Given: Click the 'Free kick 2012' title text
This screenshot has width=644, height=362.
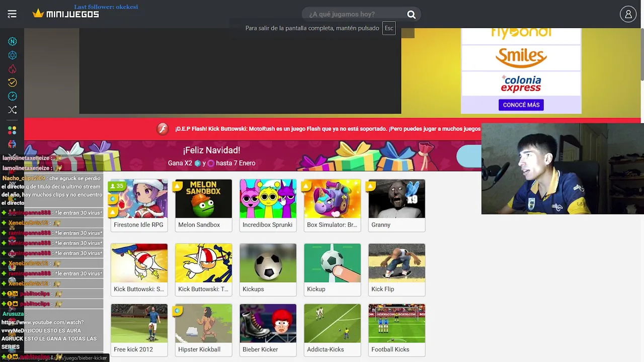Looking at the screenshot, I should coord(133,349).
